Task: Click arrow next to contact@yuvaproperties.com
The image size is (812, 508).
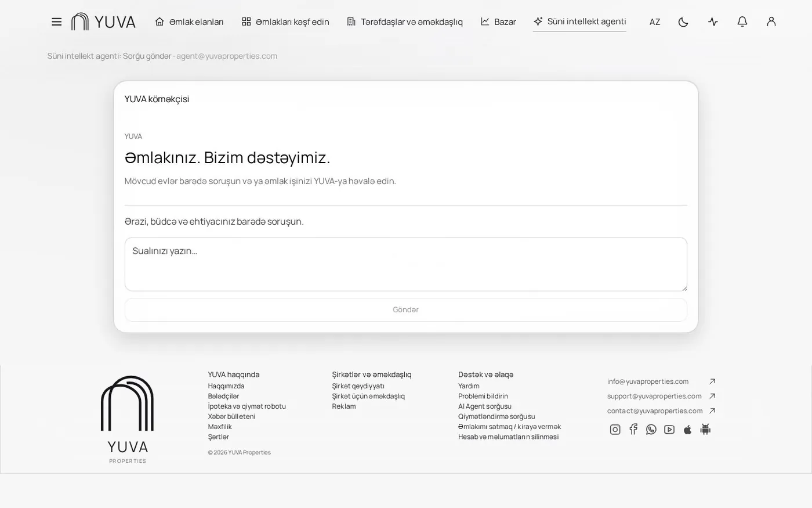Action: (x=712, y=410)
